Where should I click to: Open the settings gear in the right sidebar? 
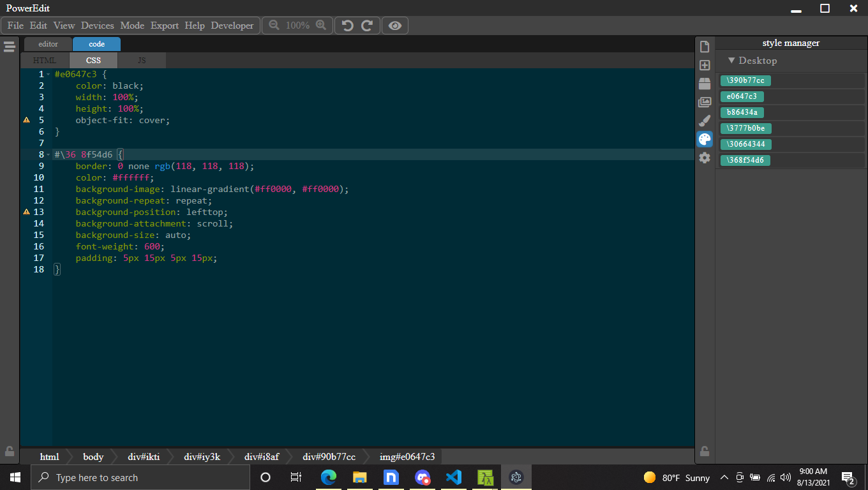coord(705,158)
